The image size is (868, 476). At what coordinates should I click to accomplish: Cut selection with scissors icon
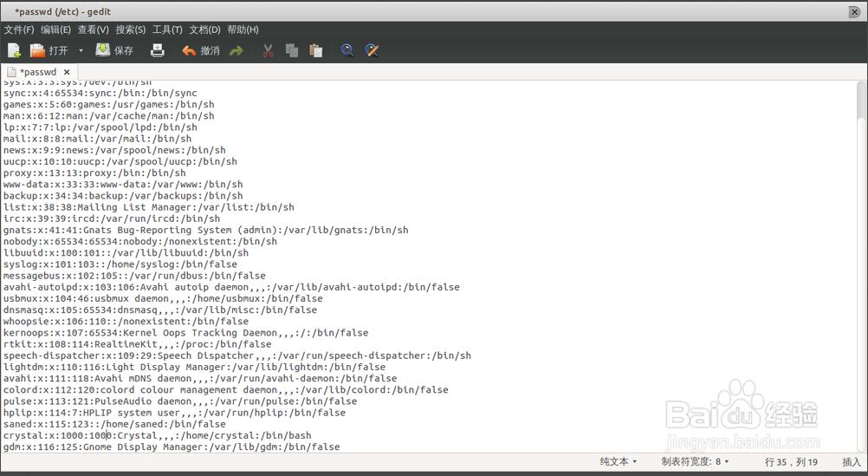(x=268, y=51)
